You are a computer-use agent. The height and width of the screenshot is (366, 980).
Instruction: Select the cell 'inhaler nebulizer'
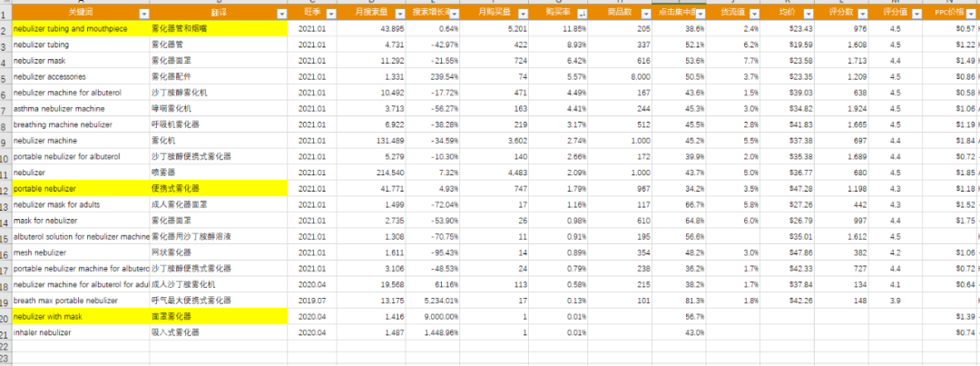pyautogui.click(x=81, y=332)
